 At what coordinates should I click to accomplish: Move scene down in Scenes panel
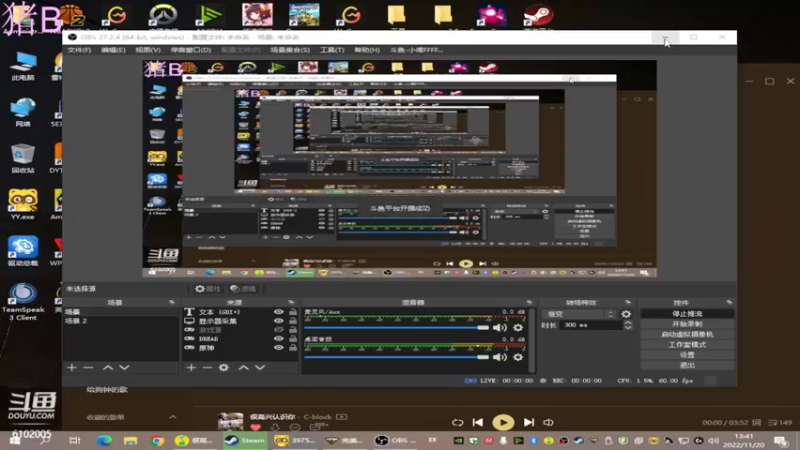point(124,367)
